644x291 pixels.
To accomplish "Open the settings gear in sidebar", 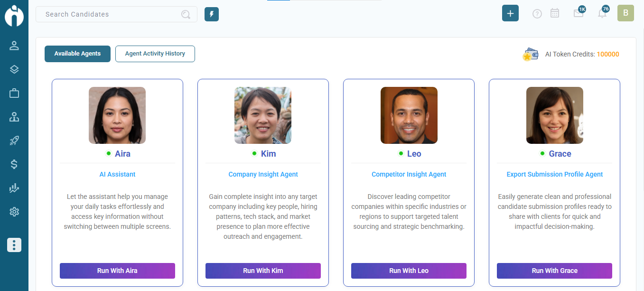I will (x=14, y=212).
